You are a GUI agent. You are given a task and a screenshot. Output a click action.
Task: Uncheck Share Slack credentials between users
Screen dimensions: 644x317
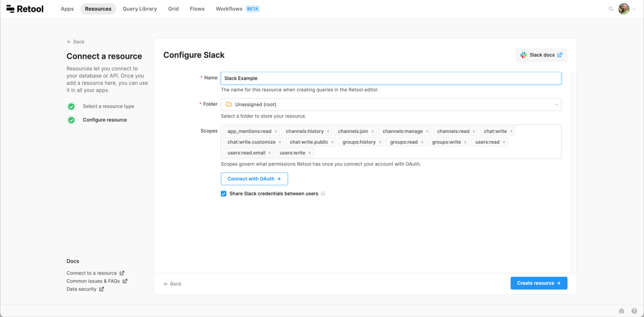pyautogui.click(x=224, y=194)
